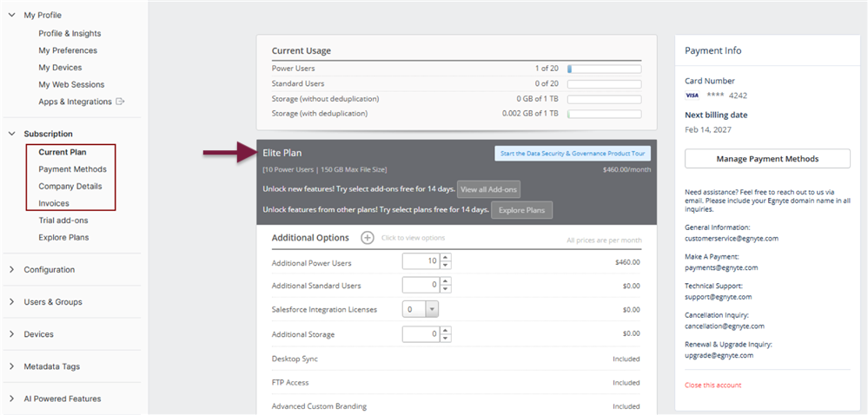Click the external link icon beside Apps & Integrations

coord(120,102)
